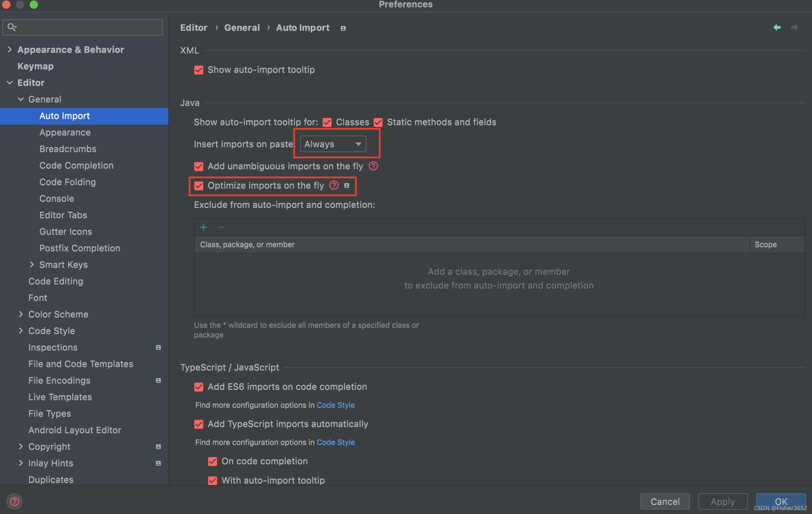Toggle XML Show auto-import tooltip checkbox
This screenshot has width=812, height=514.
tap(199, 70)
